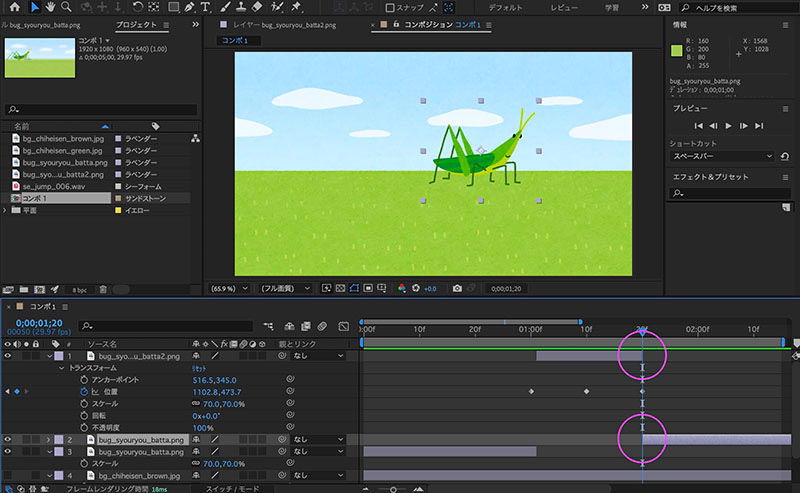Image resolution: width=800 pixels, height=493 pixels.
Task: Toggle visibility of layer 3 bug_syouryou_batta.png
Action: point(9,452)
